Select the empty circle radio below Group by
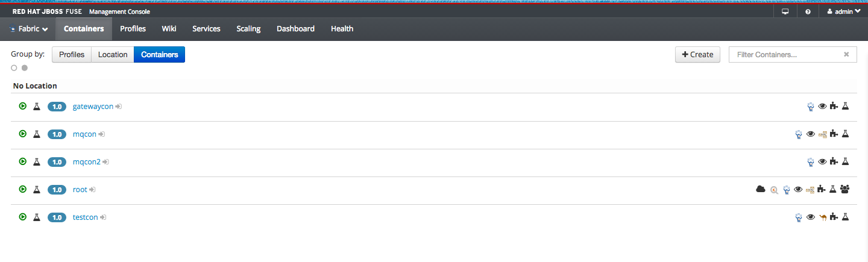 coord(14,68)
